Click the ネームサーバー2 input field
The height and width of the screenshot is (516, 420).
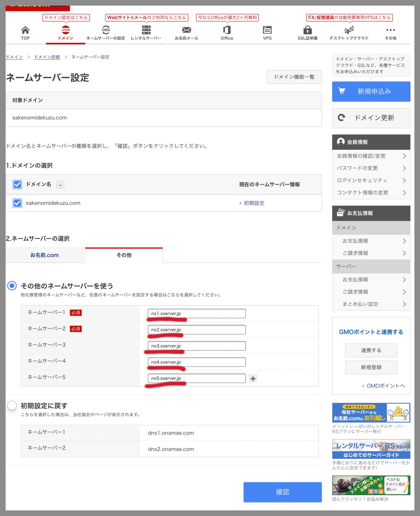click(197, 330)
